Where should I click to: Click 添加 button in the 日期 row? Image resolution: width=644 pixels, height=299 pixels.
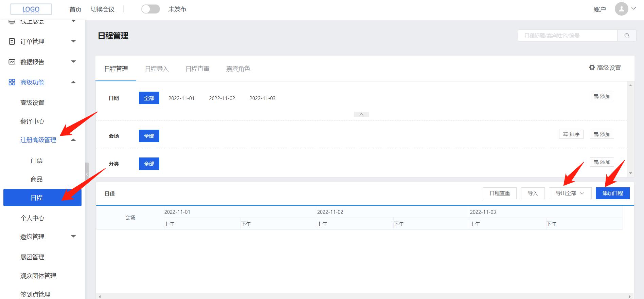(x=602, y=96)
